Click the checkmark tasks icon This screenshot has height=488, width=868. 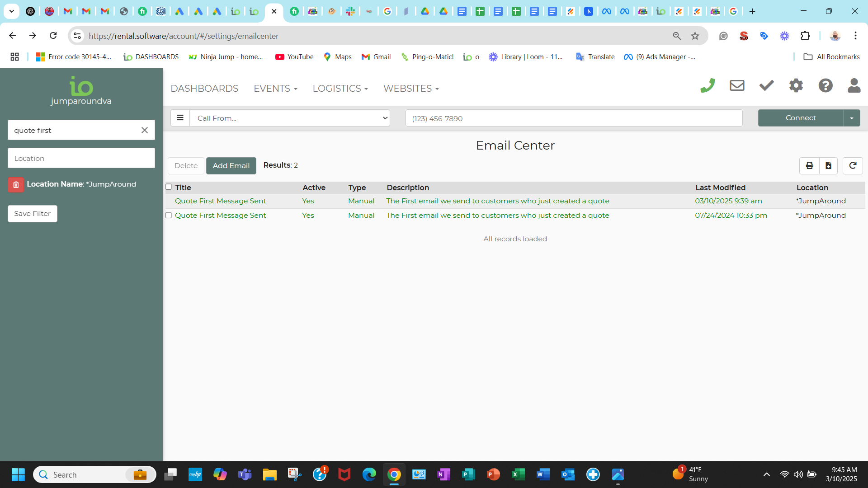766,85
